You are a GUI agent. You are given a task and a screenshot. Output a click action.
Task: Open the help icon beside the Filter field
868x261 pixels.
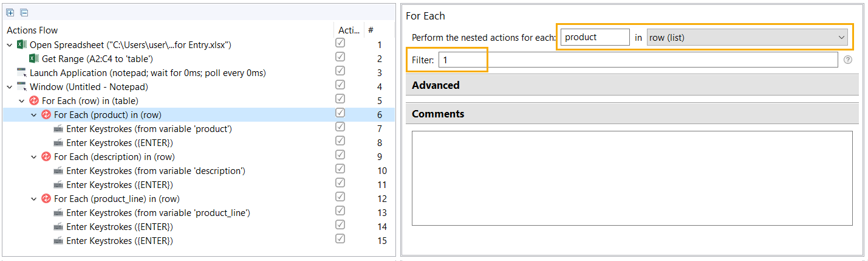[848, 60]
